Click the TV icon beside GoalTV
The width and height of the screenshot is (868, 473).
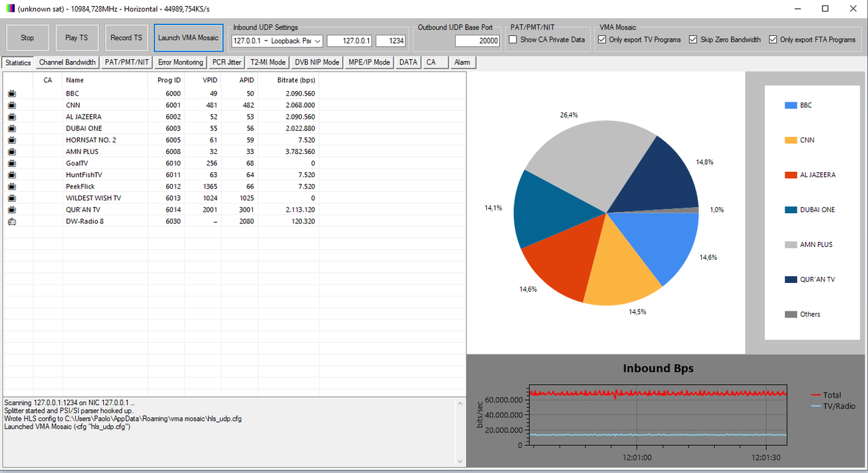click(x=12, y=163)
